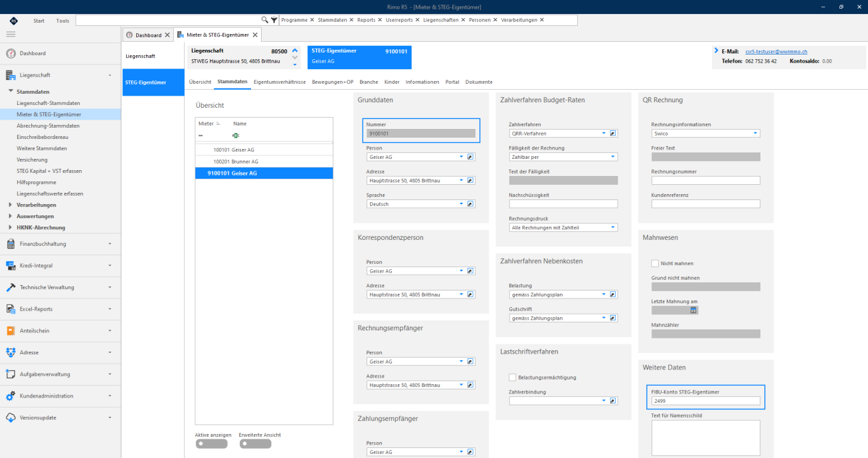The height and width of the screenshot is (458, 868).
Task: Open Gutschrift link icon
Action: tap(613, 318)
